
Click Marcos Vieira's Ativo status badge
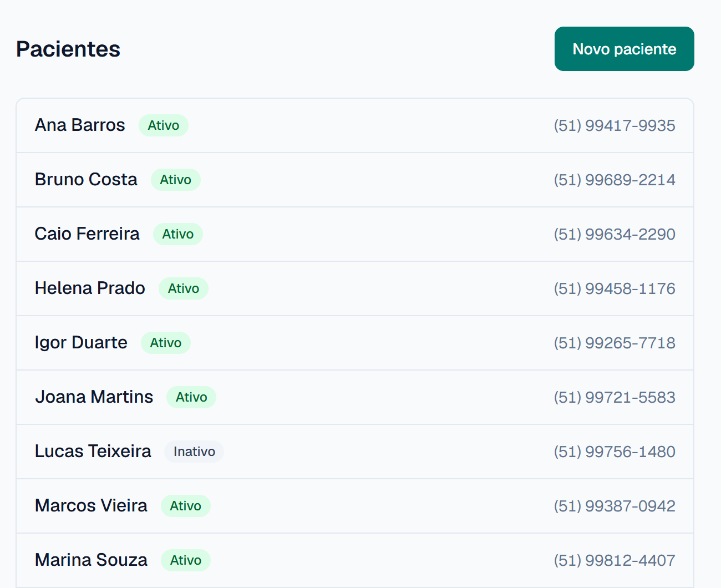186,506
